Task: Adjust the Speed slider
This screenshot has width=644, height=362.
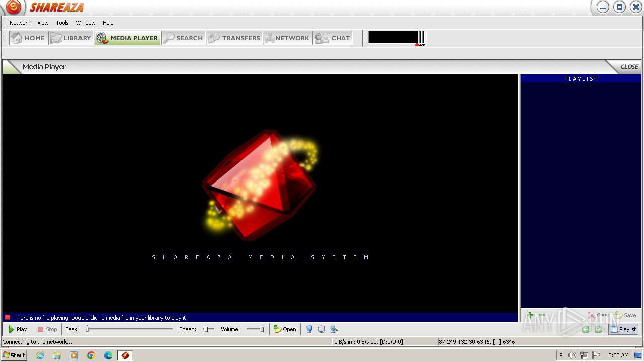Action: 208,329
